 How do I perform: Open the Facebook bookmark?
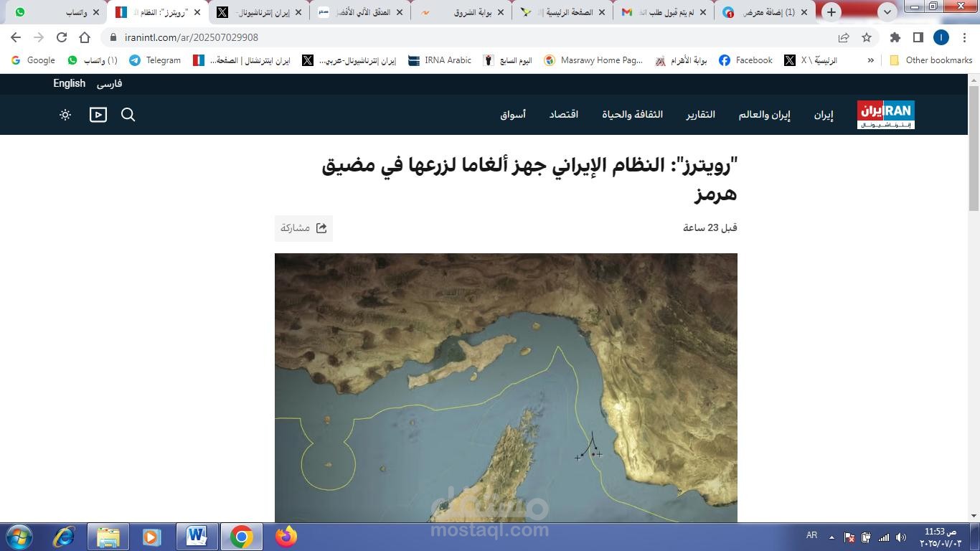(x=745, y=60)
